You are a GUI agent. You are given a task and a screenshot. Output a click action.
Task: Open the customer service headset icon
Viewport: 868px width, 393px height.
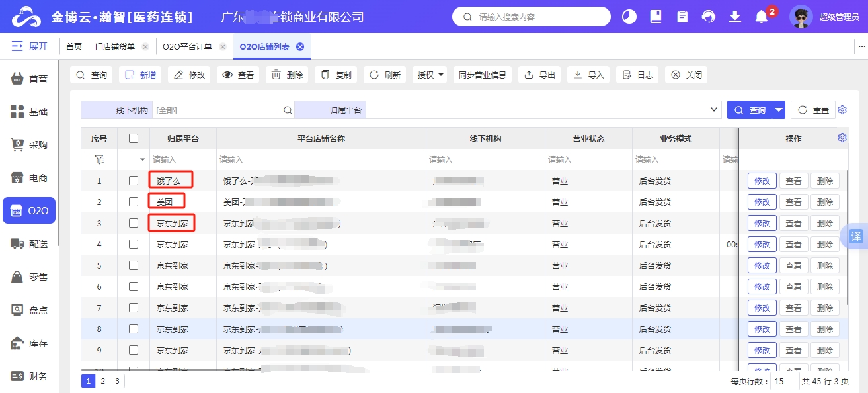709,17
